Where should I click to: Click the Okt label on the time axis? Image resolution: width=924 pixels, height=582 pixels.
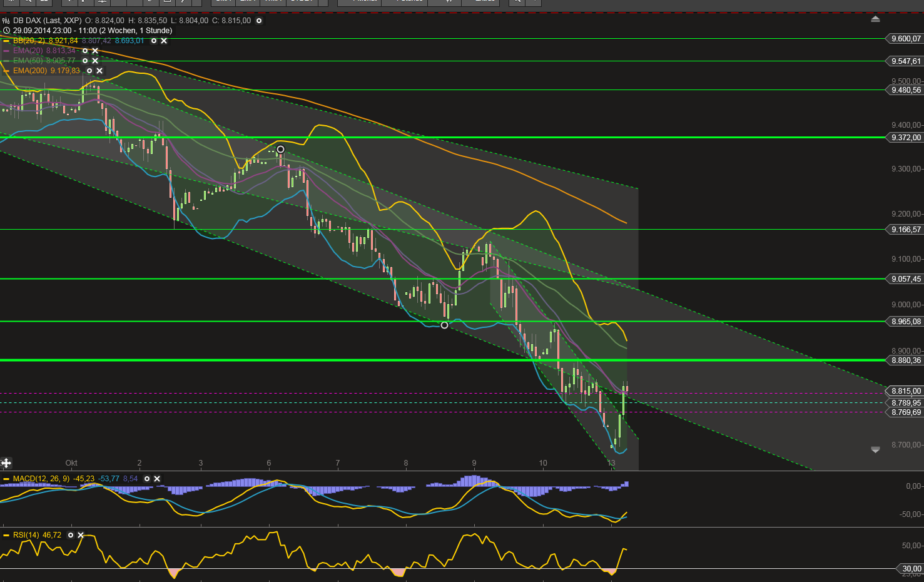[71, 463]
